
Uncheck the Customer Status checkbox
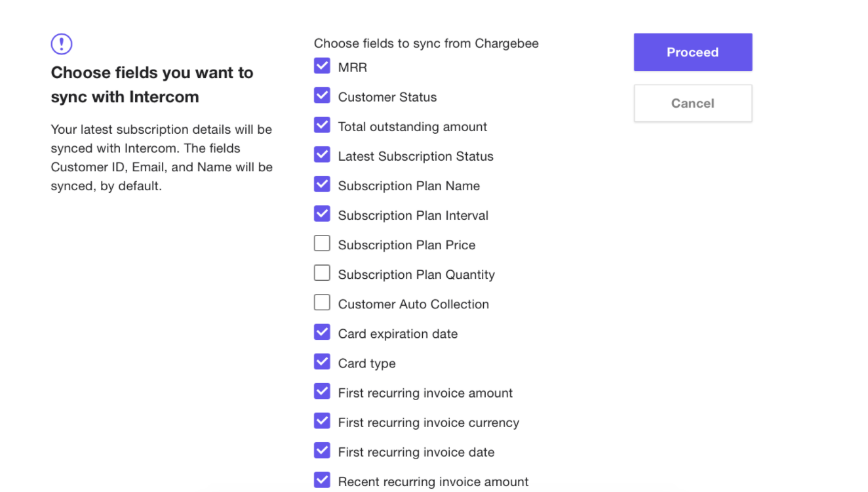(x=322, y=96)
